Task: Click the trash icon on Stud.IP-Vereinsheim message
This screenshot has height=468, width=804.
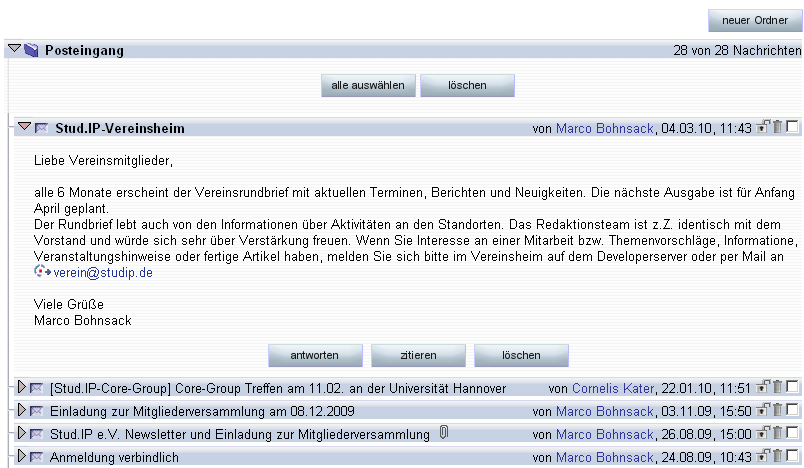Action: pyautogui.click(x=777, y=127)
